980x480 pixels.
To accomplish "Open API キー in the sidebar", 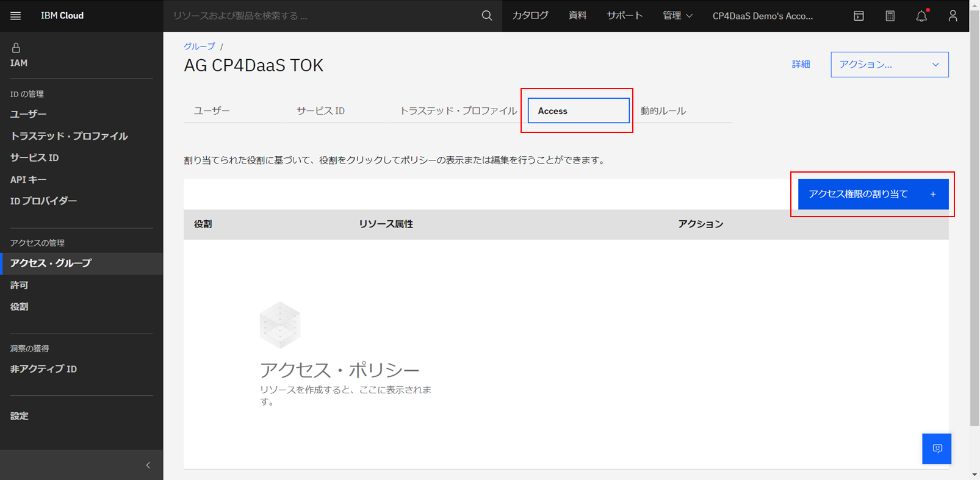I will point(28,179).
